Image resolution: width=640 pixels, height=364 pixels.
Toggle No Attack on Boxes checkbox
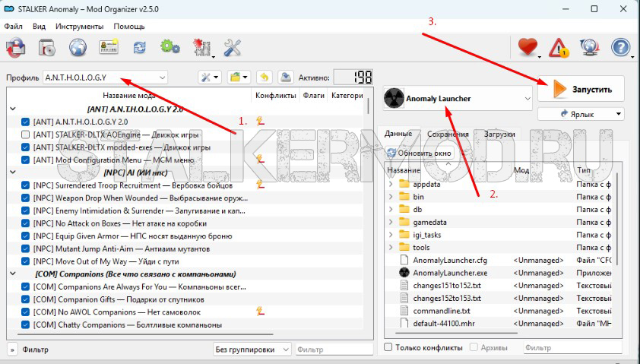(25, 223)
